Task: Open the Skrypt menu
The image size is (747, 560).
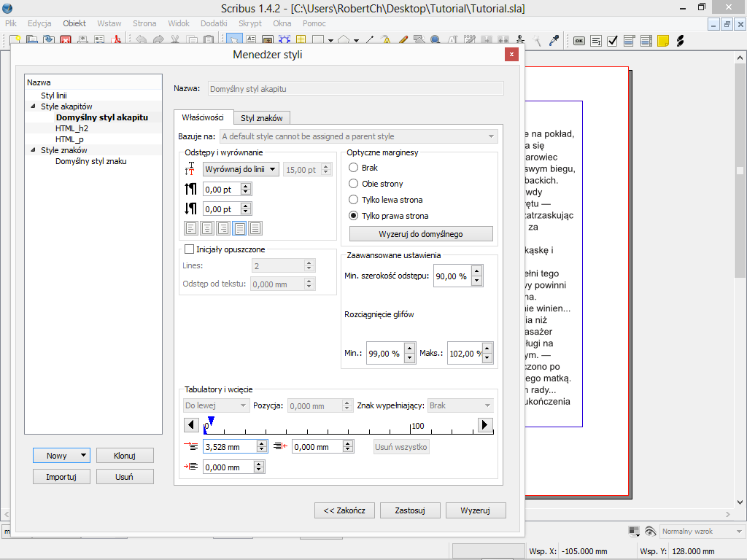Action: tap(249, 23)
